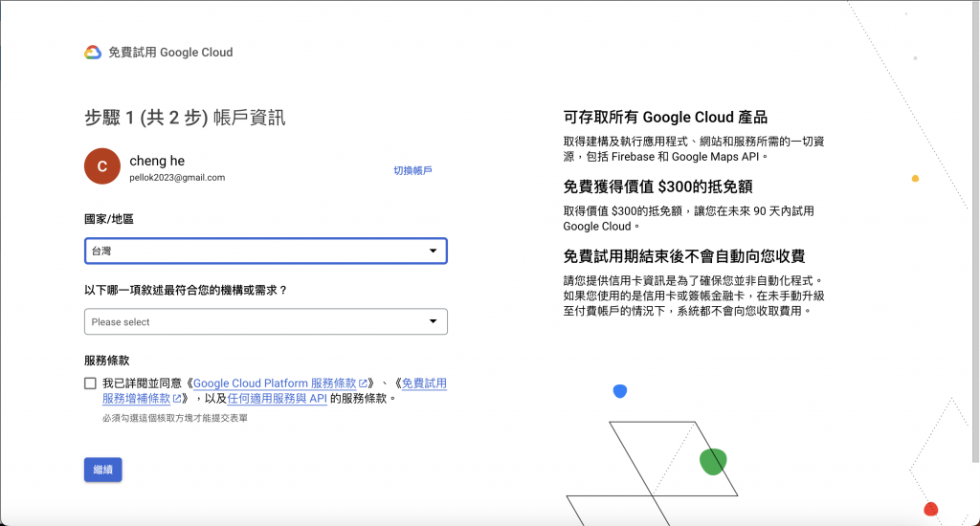
Task: Open the 國家/地區 dropdown showing 台灣
Action: (266, 252)
